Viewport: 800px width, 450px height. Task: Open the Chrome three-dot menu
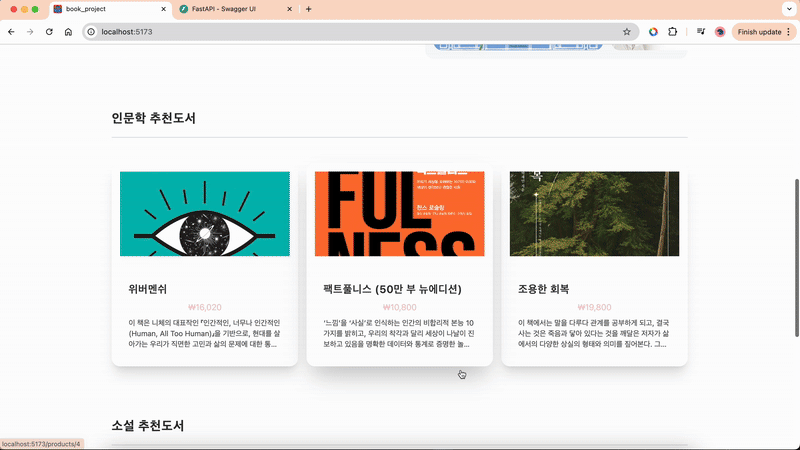pos(789,32)
